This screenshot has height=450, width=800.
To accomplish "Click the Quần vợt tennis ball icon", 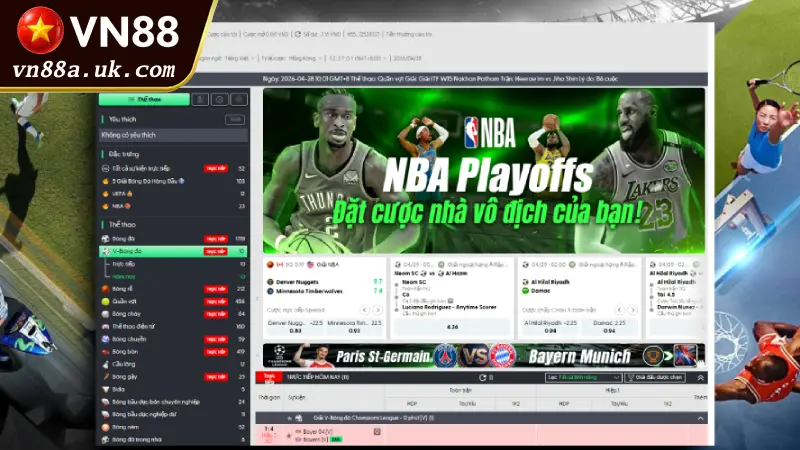I will (105, 302).
